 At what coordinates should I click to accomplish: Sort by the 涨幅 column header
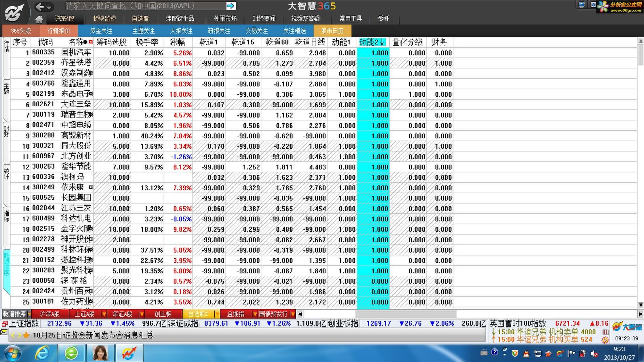tap(178, 42)
